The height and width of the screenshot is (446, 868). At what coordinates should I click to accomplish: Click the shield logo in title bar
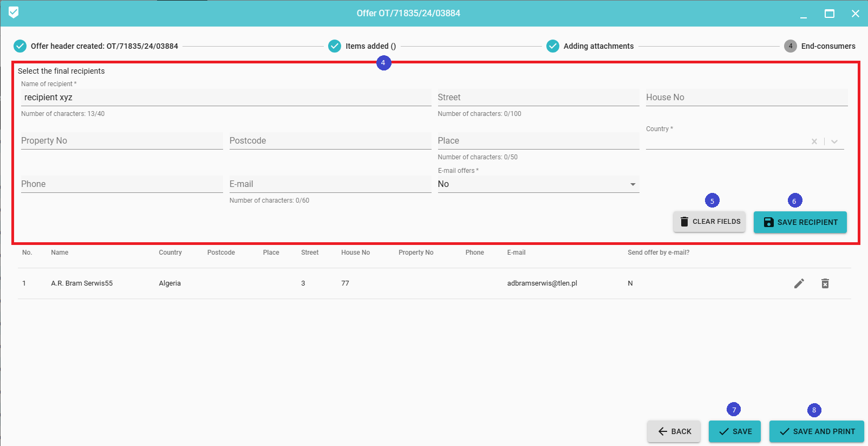click(x=14, y=12)
